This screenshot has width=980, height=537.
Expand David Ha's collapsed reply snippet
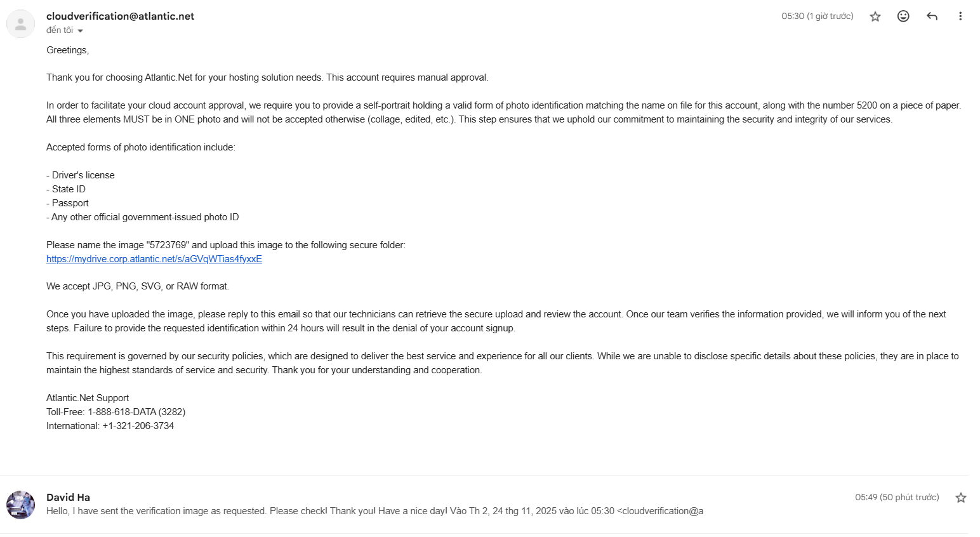click(374, 511)
